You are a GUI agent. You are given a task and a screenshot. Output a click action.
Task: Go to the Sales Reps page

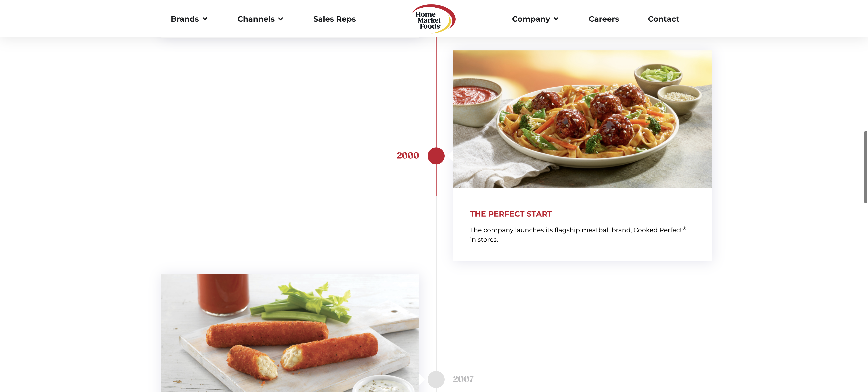[334, 19]
